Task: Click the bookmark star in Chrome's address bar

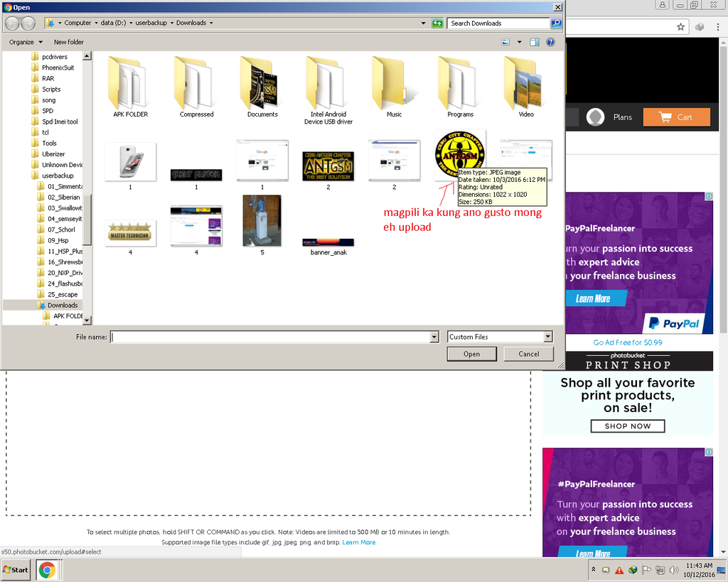Action: 680,27
